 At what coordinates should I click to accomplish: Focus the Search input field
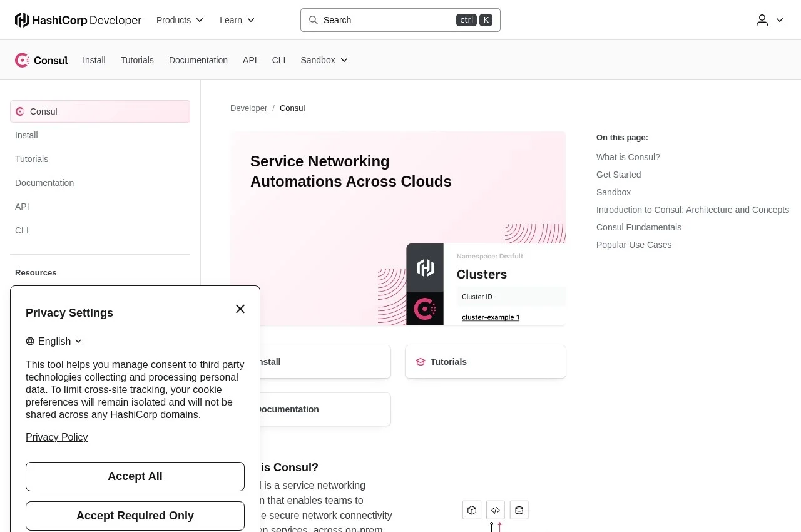click(x=400, y=20)
